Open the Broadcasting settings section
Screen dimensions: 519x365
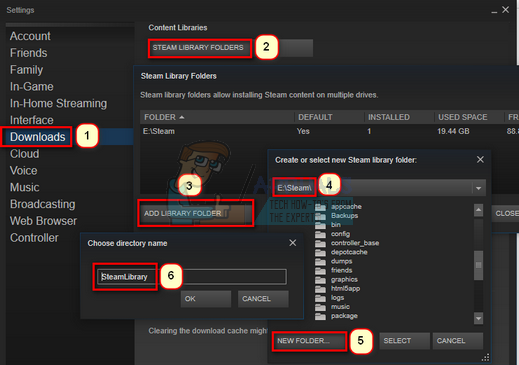[42, 204]
